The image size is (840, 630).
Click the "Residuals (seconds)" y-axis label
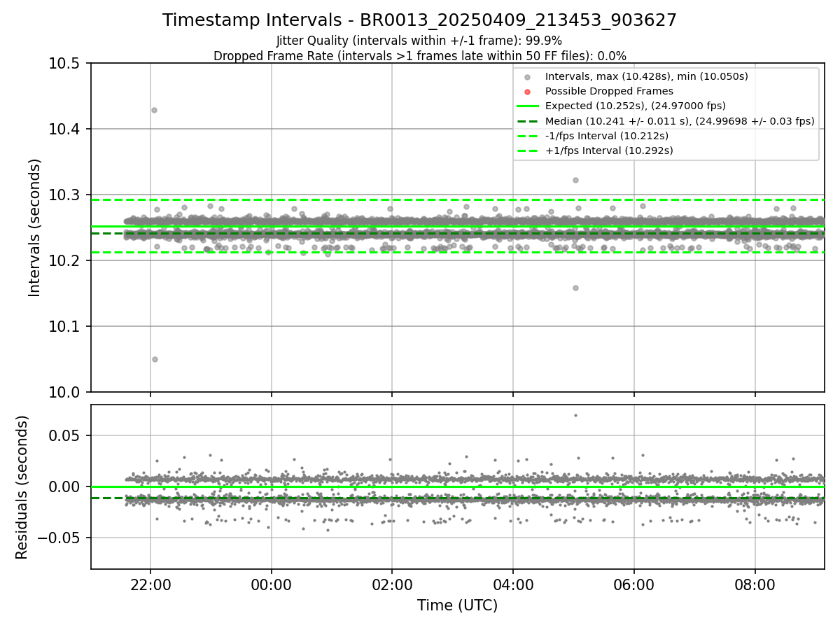point(22,487)
